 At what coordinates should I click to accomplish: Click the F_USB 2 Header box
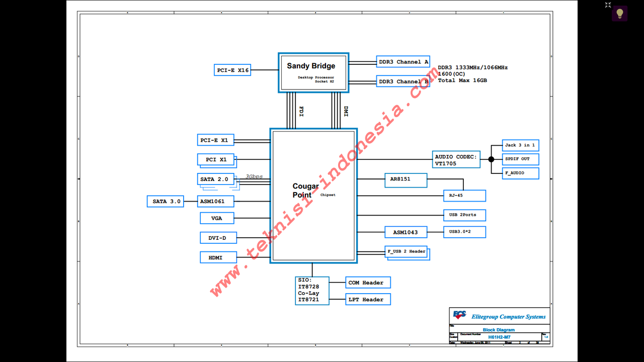pos(407,251)
